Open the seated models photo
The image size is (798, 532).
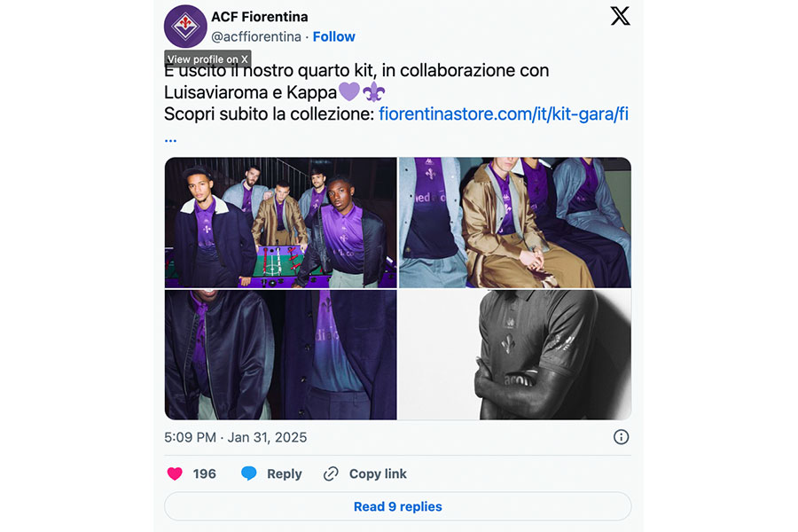515,223
